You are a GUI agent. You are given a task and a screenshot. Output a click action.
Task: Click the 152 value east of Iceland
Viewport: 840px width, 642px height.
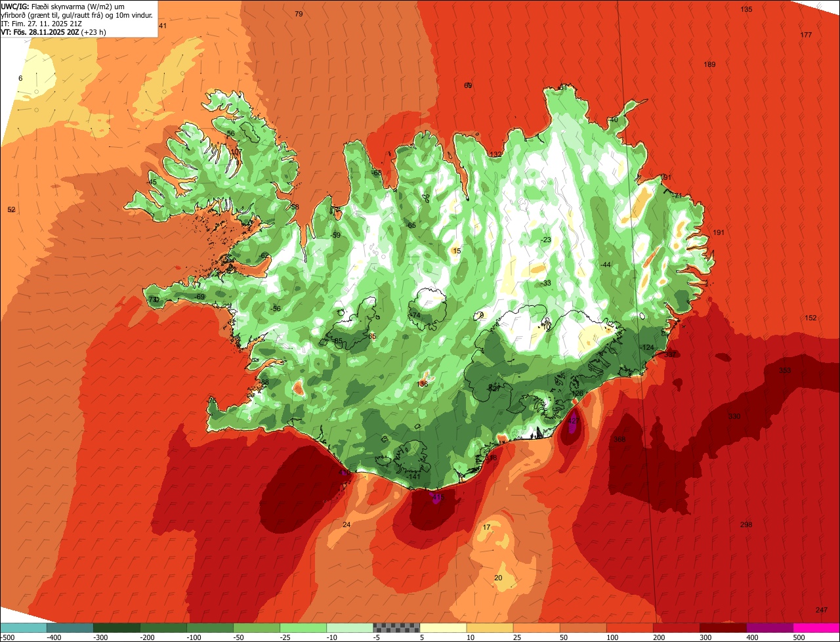[x=810, y=318]
